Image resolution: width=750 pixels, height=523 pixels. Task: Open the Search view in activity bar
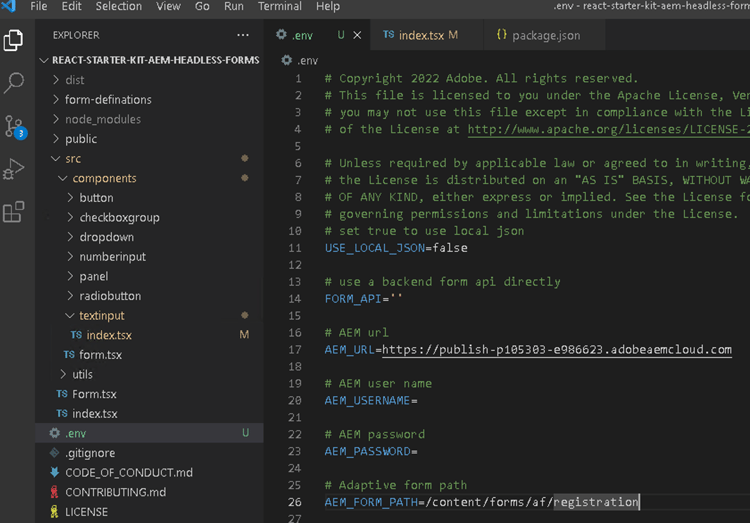(x=14, y=83)
